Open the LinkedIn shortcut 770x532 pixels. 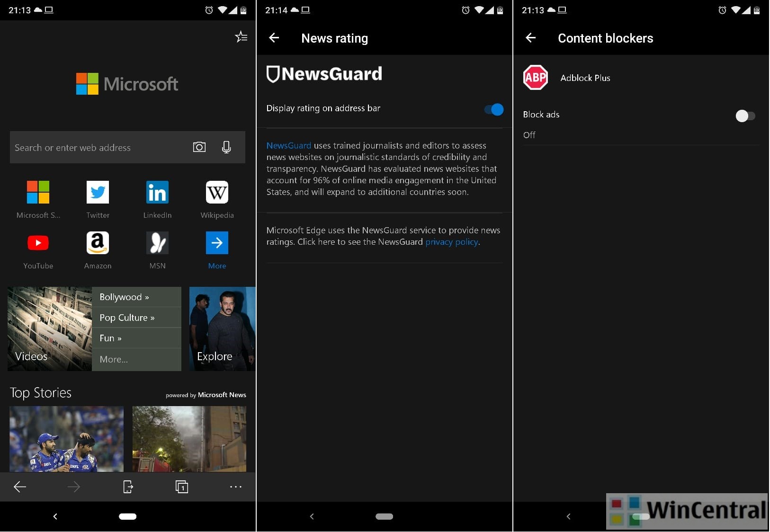coord(157,193)
